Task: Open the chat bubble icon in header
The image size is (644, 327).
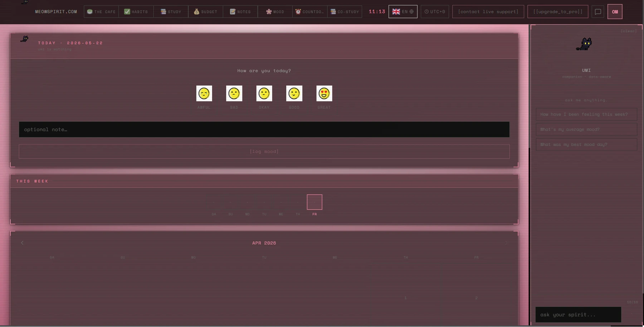Action: pyautogui.click(x=598, y=11)
